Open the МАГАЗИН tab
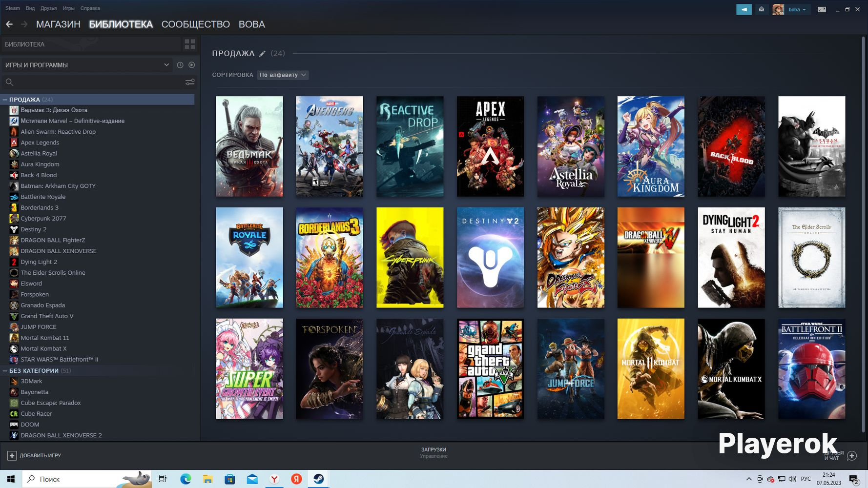The width and height of the screenshot is (868, 488). [x=58, y=24]
